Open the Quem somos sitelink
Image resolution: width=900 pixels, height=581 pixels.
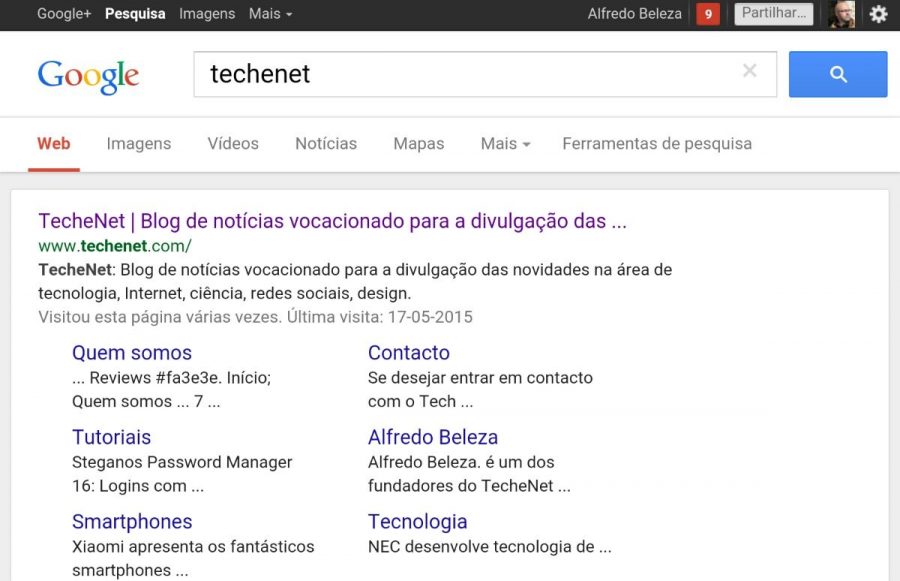click(x=132, y=352)
